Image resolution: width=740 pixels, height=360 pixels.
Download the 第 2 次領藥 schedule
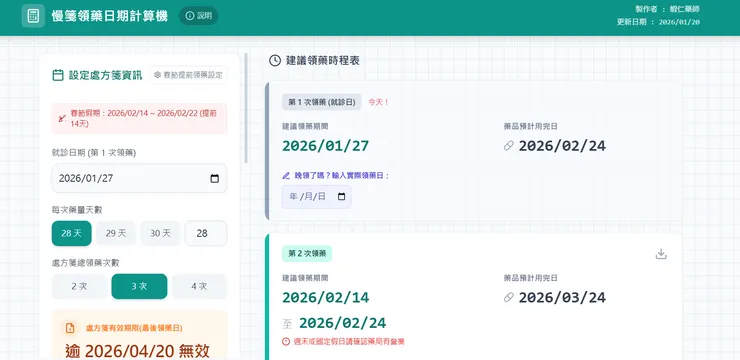point(661,254)
